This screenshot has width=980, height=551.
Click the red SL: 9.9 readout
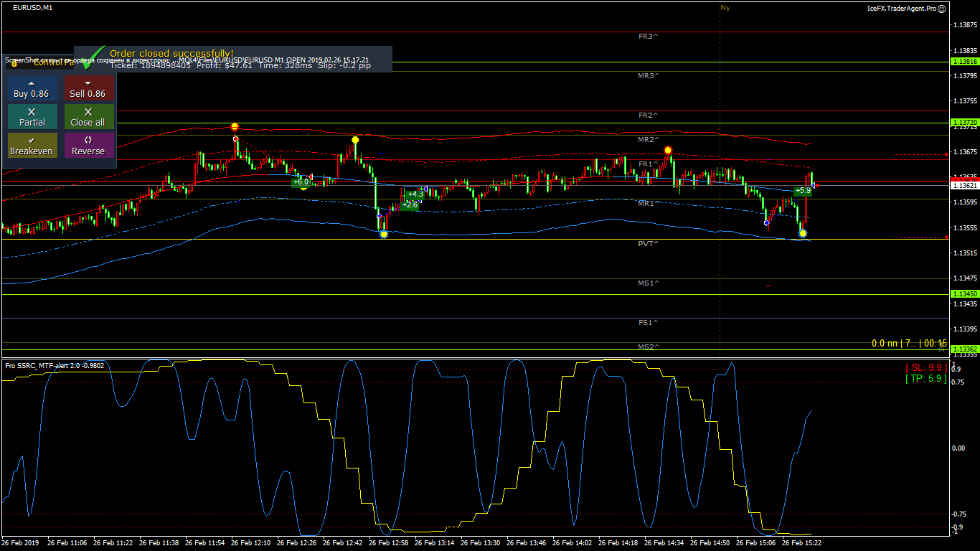pos(926,367)
